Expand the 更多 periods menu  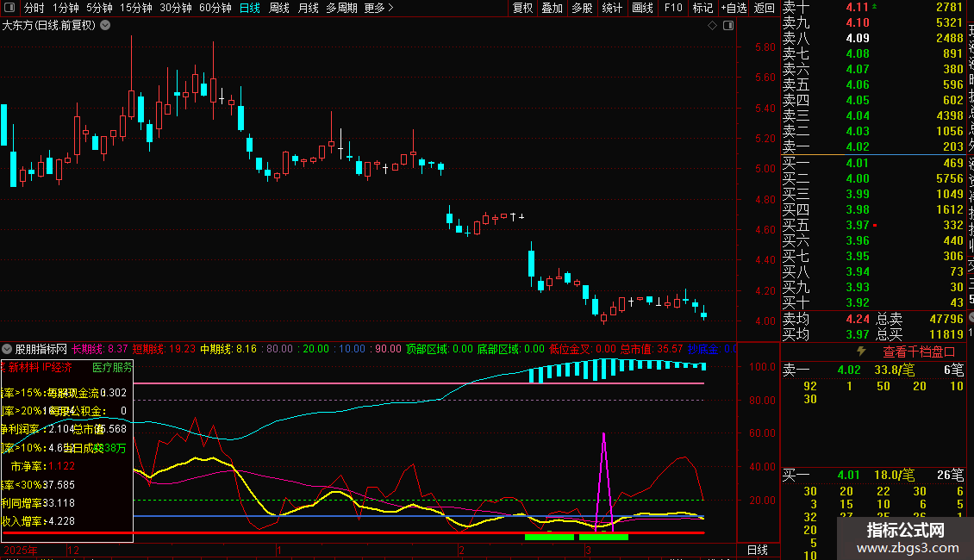click(378, 8)
